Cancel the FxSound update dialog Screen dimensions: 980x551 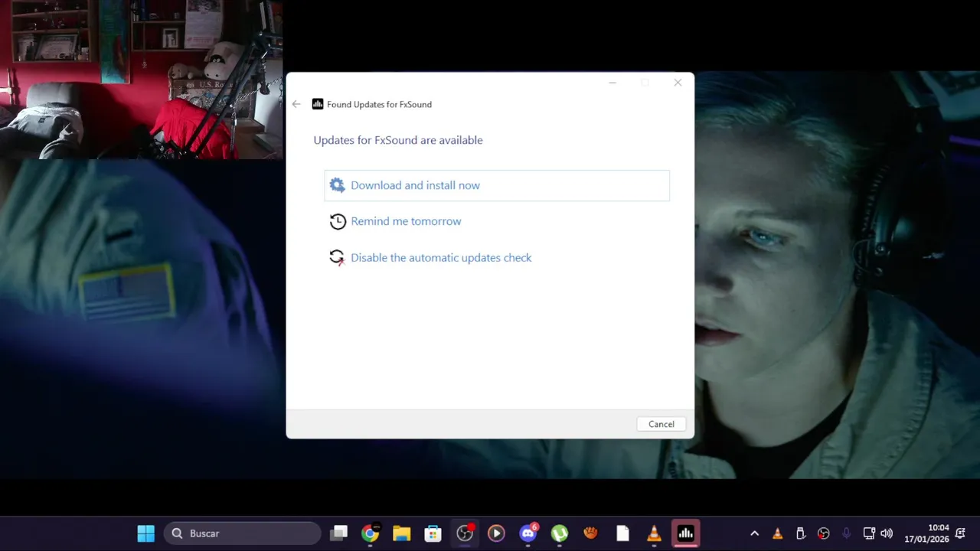click(x=661, y=424)
